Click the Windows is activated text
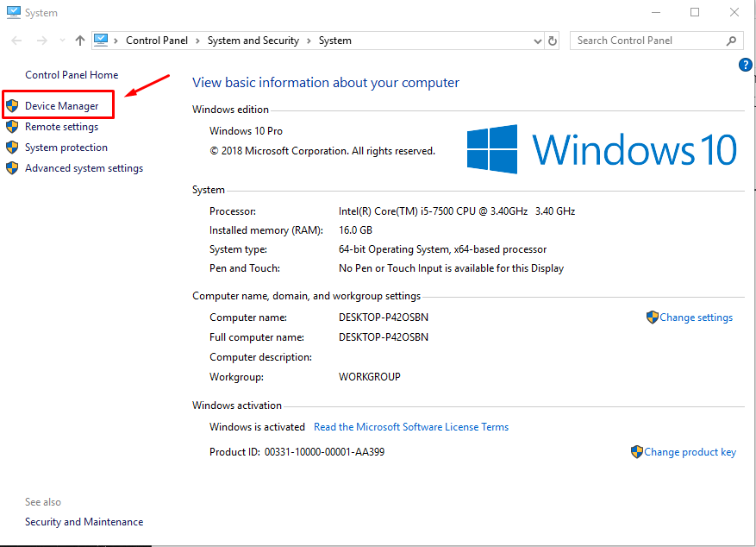The height and width of the screenshot is (547, 756). pos(257,427)
